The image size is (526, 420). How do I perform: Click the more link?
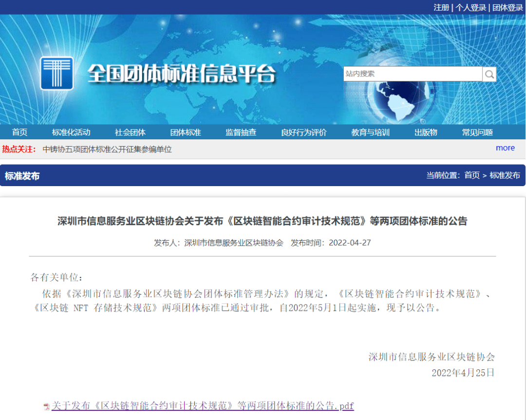pos(505,148)
